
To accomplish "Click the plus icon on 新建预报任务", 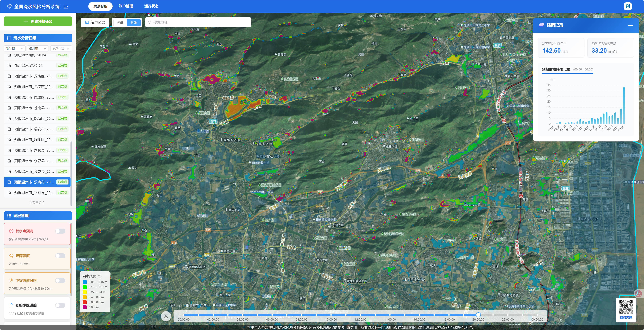I will [26, 21].
